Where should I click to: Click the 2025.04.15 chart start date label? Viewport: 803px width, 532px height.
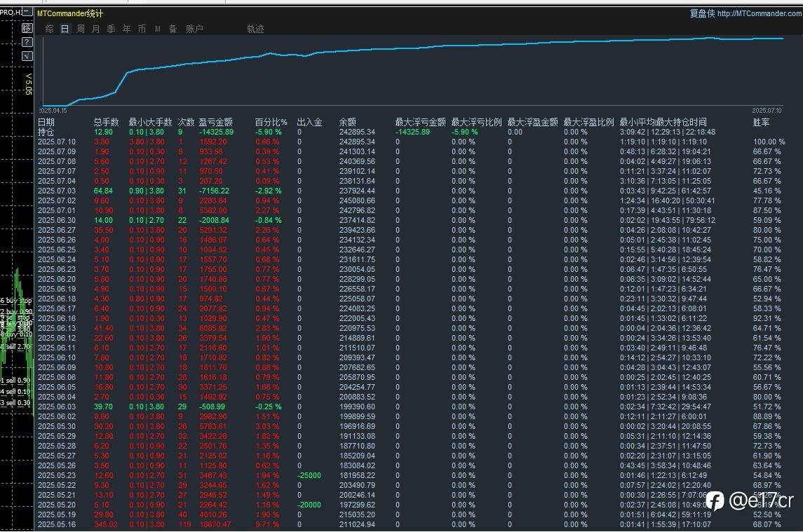[53, 111]
